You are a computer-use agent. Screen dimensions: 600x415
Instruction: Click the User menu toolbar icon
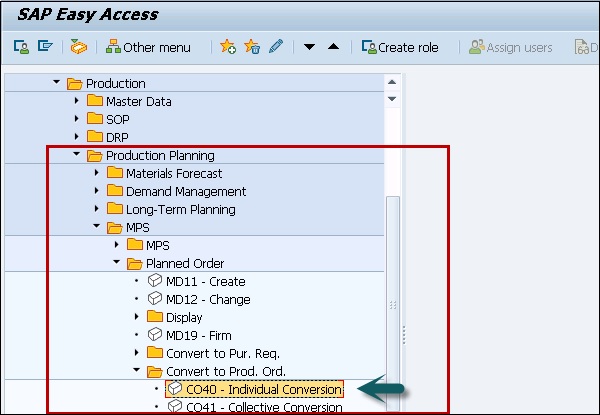pos(20,47)
